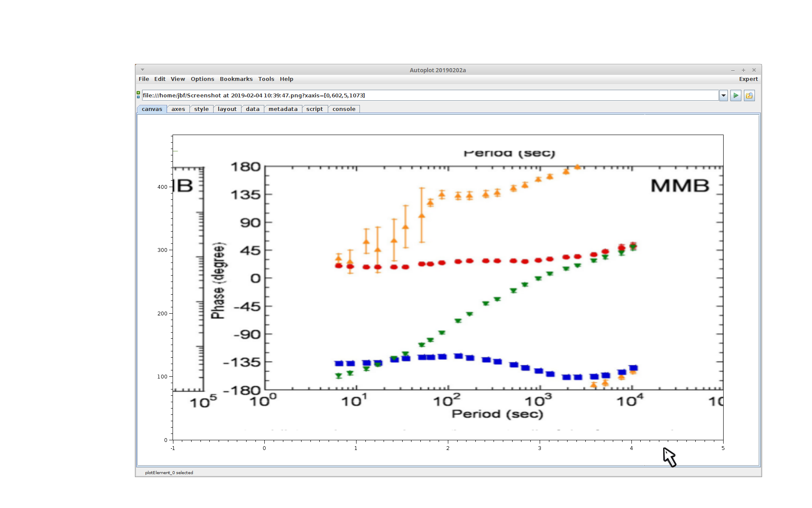
Task: Click the 'Phase (degree)' axis label
Action: coord(218,281)
